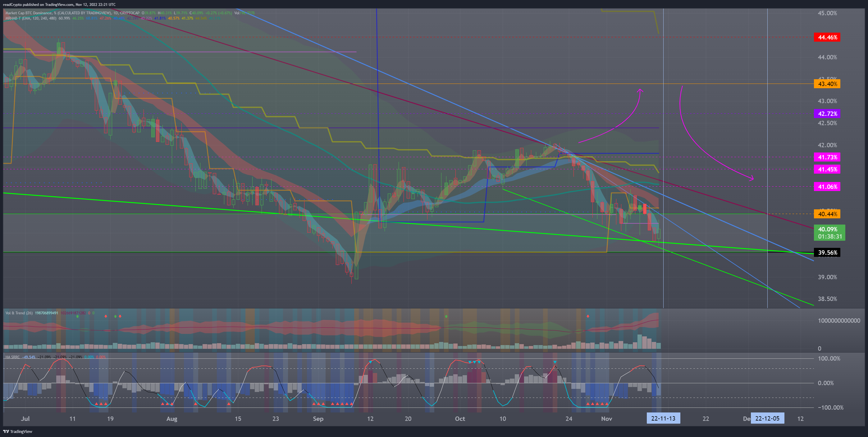Click the Jul label on time axis
The height and width of the screenshot is (437, 868).
tap(25, 418)
